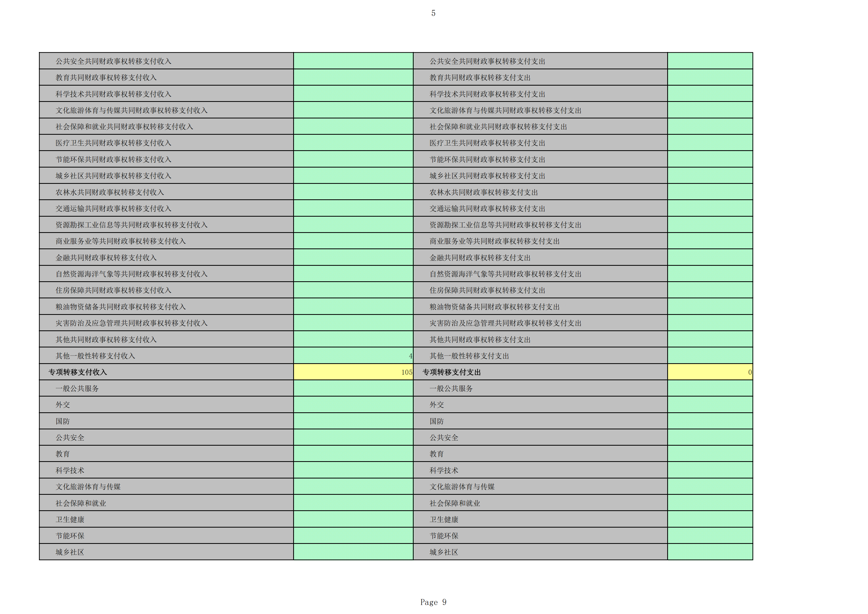Select 粮油物资储备共同财政事权转移支付支出

click(x=495, y=307)
